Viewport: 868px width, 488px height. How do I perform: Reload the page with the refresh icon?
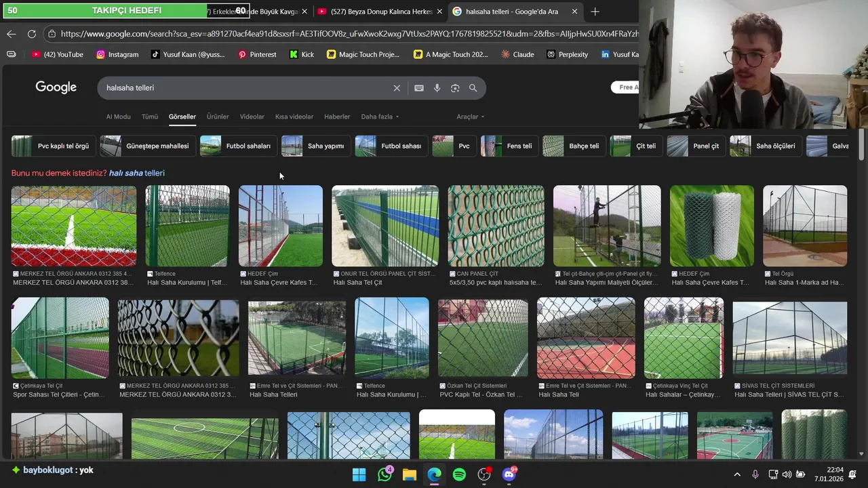click(x=32, y=33)
